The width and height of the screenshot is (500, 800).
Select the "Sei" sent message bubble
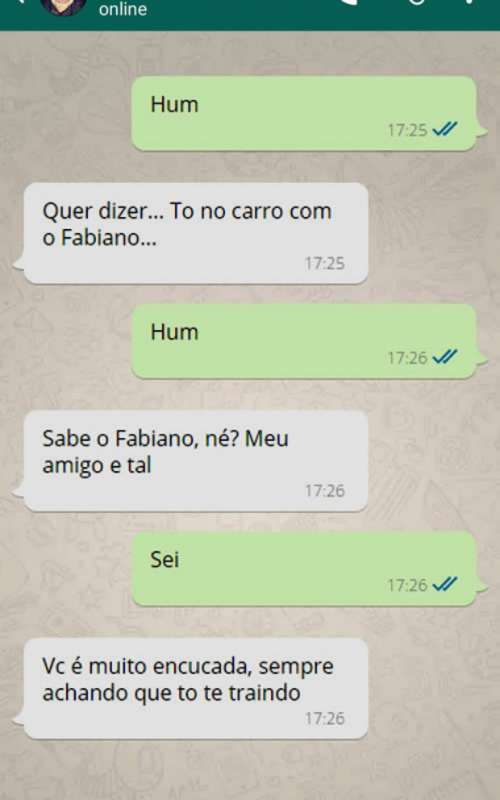307,568
